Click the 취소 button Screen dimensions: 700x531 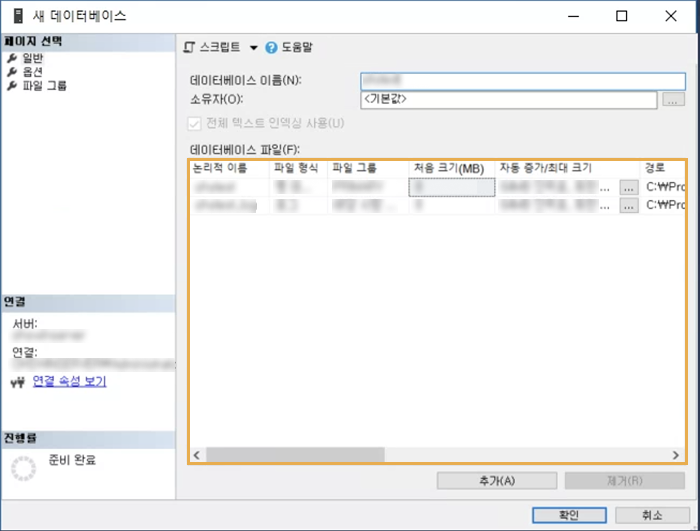(x=651, y=514)
